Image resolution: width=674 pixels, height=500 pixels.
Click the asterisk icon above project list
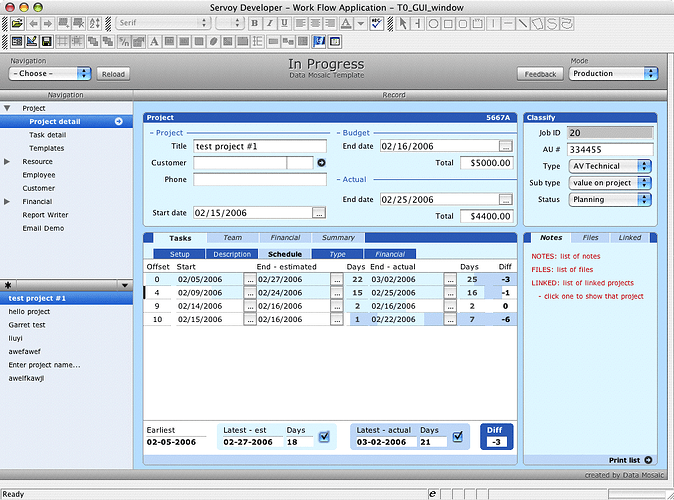point(8,285)
